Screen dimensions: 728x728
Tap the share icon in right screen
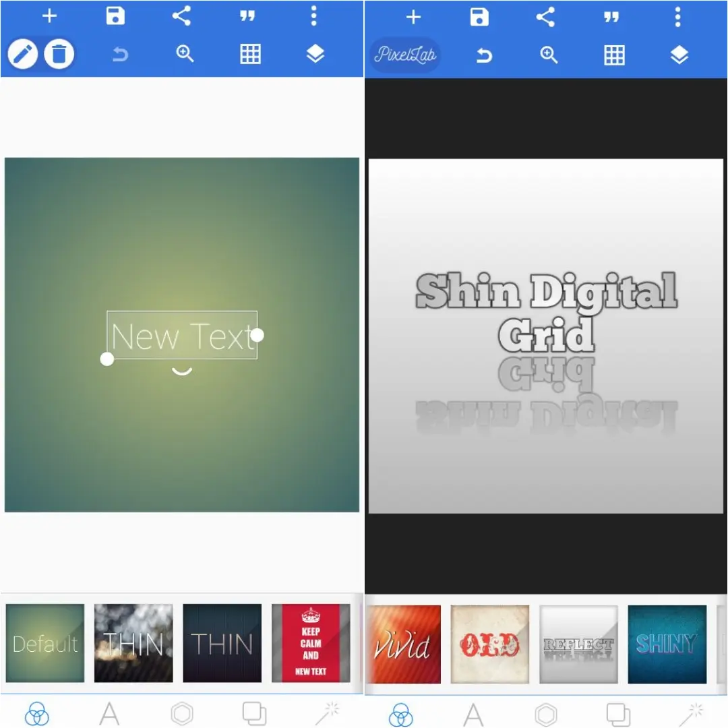(545, 17)
